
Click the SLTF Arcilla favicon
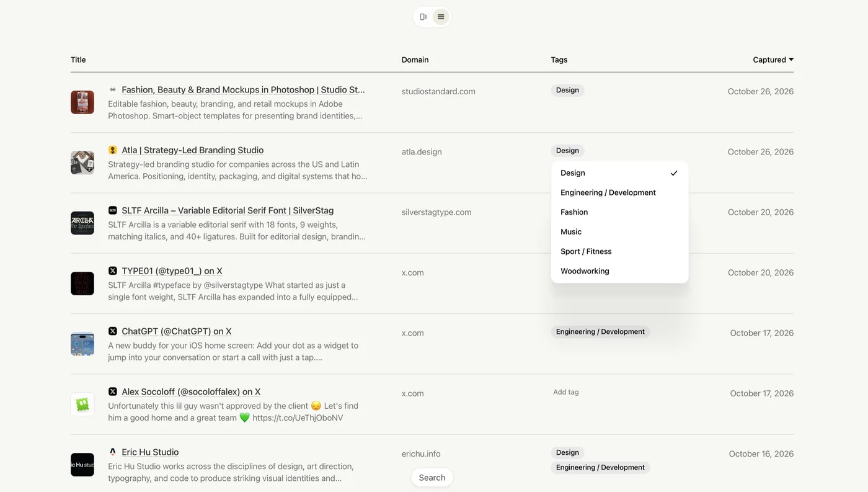tap(113, 210)
